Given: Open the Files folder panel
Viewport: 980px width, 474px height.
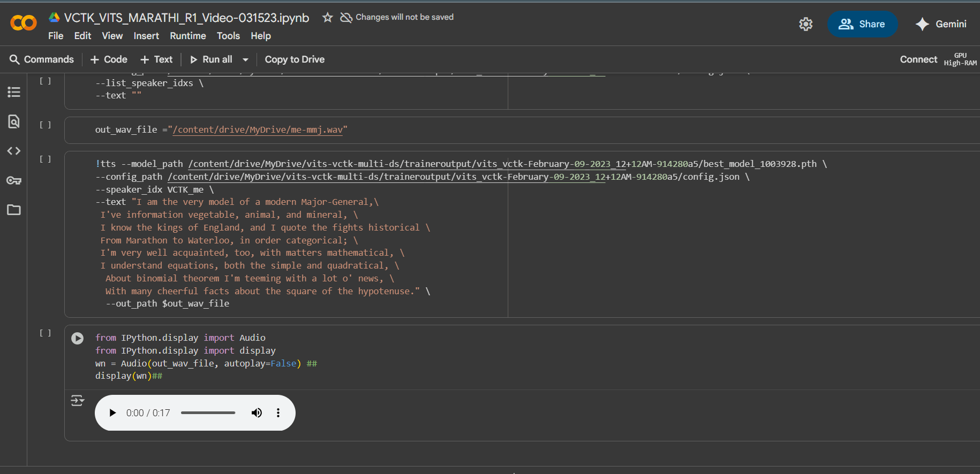Looking at the screenshot, I should tap(14, 210).
